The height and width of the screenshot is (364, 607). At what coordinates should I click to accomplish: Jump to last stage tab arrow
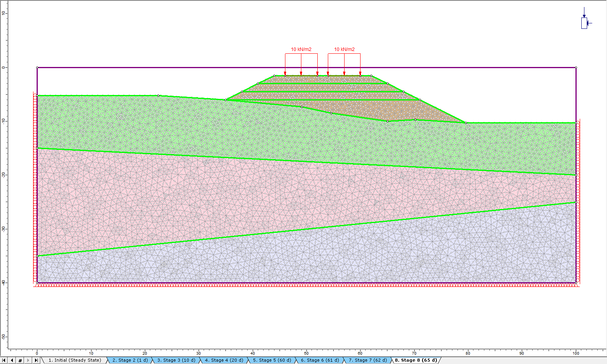(36, 360)
